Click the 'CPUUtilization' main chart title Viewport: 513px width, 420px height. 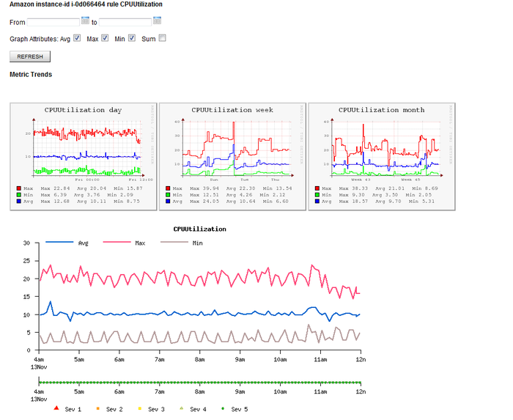coord(199,229)
